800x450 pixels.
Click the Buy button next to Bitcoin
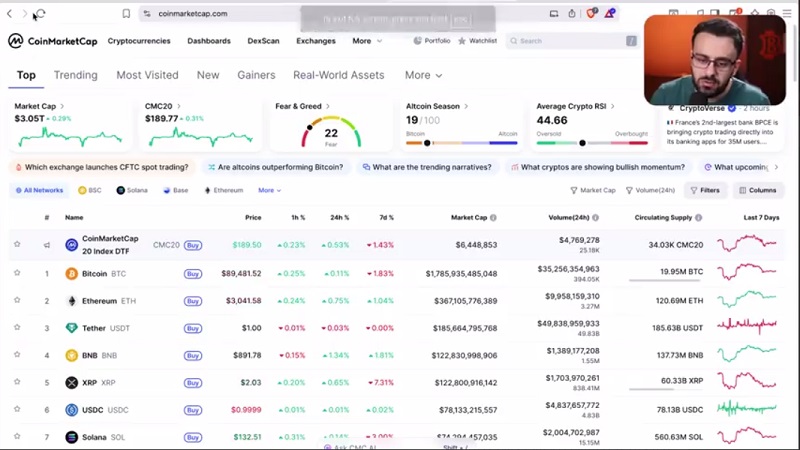[193, 273]
